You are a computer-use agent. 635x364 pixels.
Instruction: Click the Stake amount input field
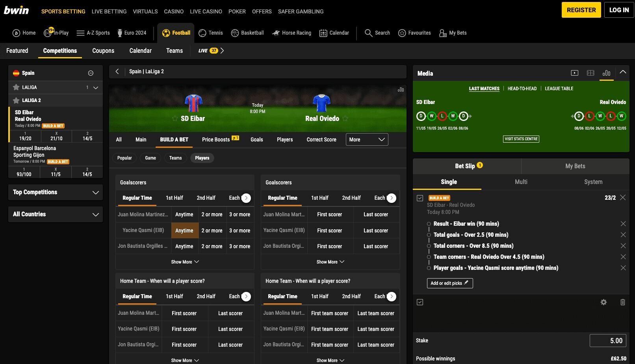tap(607, 341)
